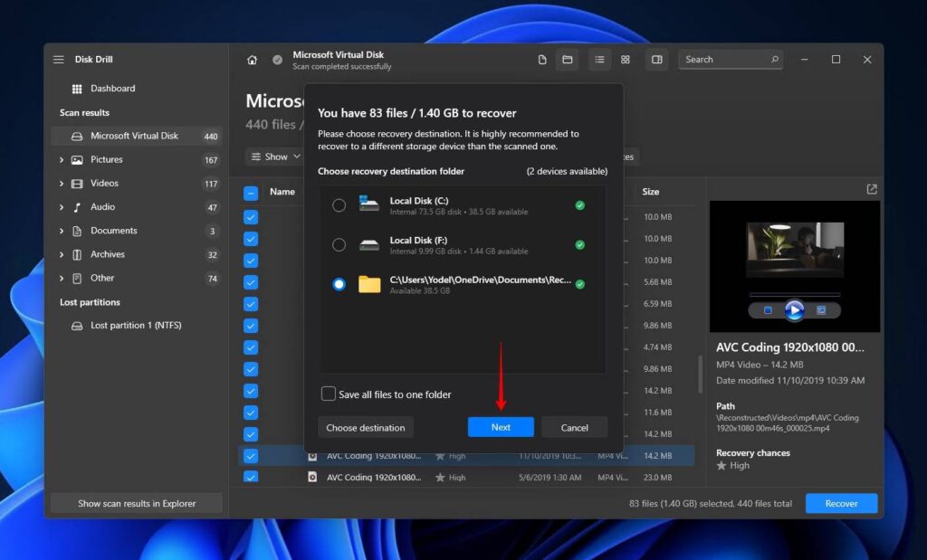Viewport: 927px width, 560px height.
Task: Open the hamburger menu icon
Action: click(59, 60)
